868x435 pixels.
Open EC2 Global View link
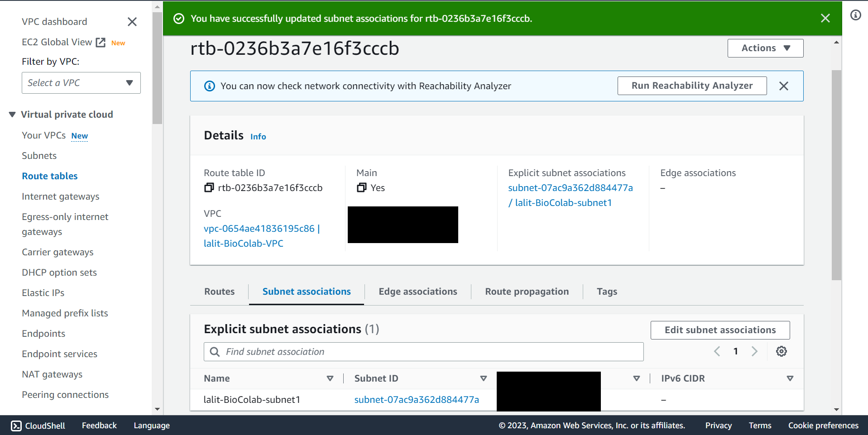click(x=57, y=42)
